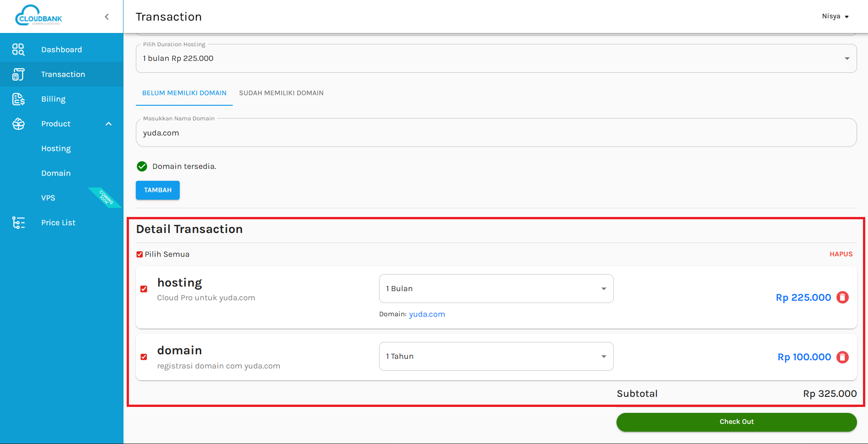Screen dimensions: 868x444
Task: Collapse sidebar with the arrow icon
Action: coord(107,17)
